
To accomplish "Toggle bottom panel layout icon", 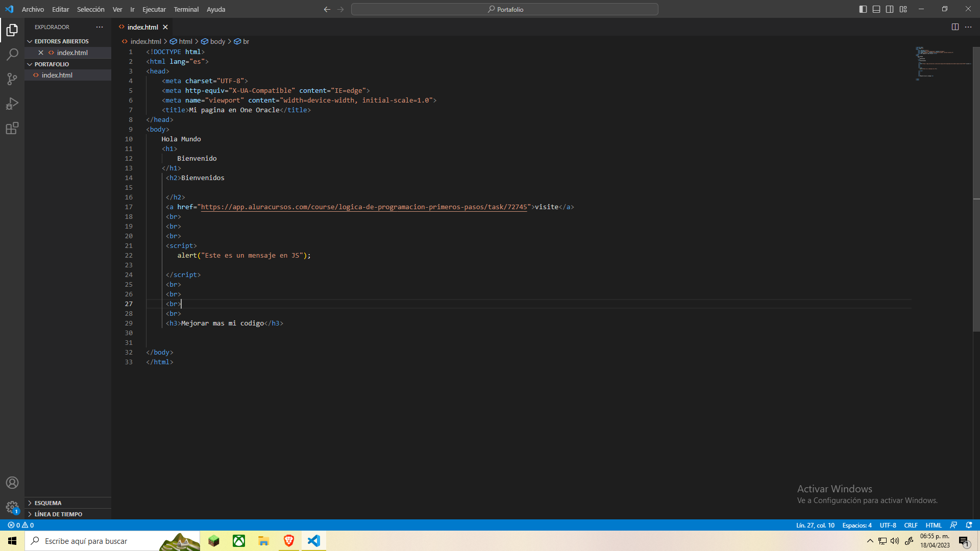I will coord(876,9).
